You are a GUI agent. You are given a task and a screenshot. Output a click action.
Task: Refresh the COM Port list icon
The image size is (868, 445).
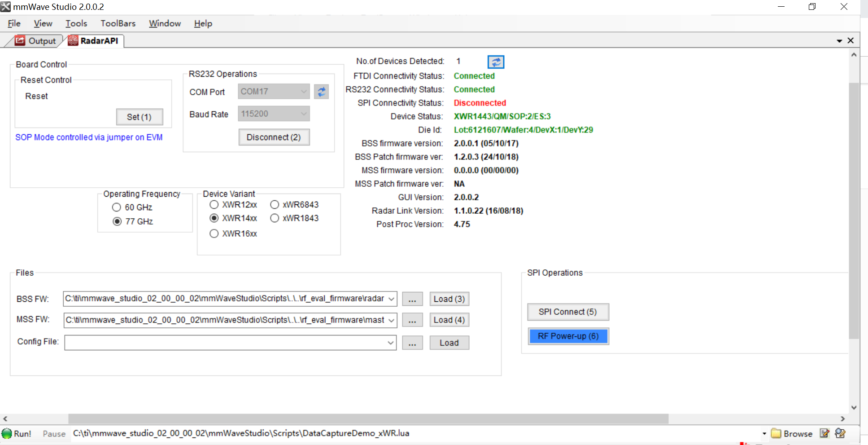click(321, 92)
